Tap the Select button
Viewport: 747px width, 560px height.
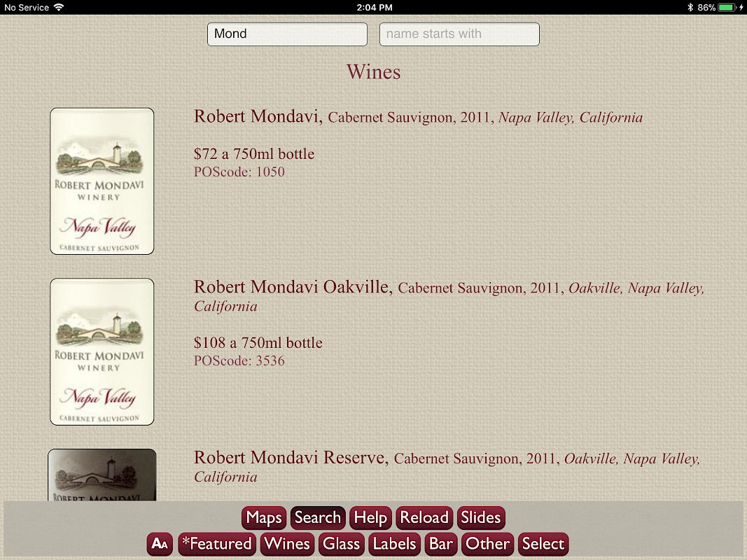(543, 544)
